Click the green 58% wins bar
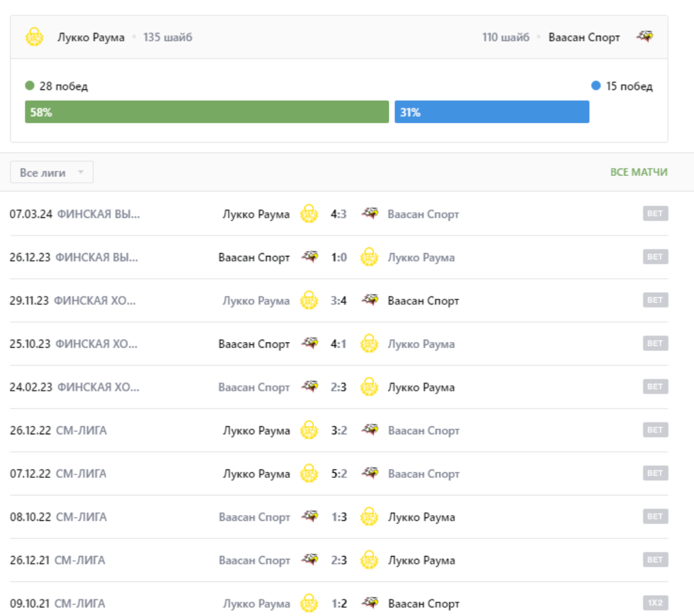 (x=207, y=112)
